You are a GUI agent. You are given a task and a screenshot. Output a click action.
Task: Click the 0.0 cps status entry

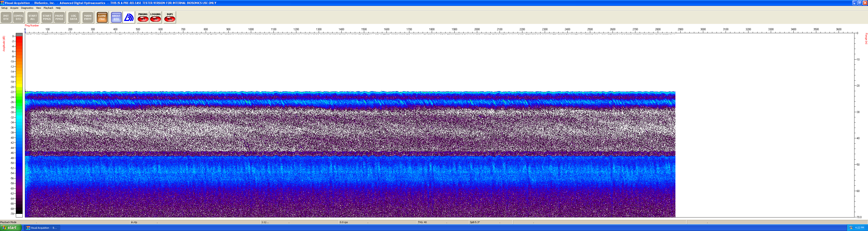(344, 222)
